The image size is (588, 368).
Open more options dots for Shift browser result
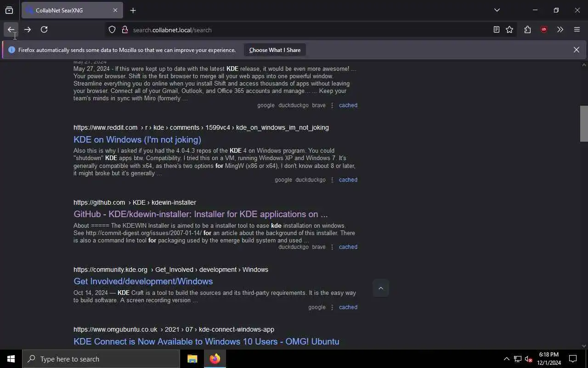pos(332,105)
